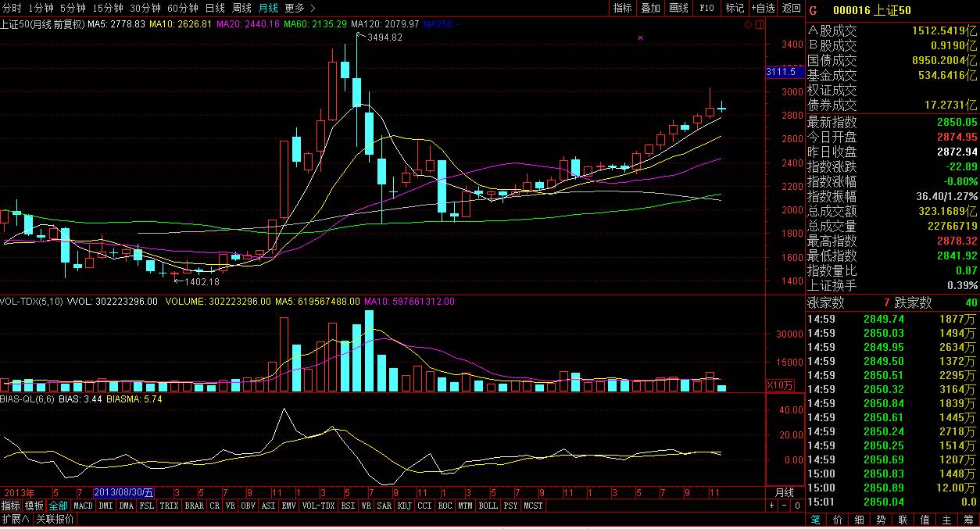Viewport: 980px width, 529px height.
Task: Click the 叠加 overlay button
Action: point(650,8)
